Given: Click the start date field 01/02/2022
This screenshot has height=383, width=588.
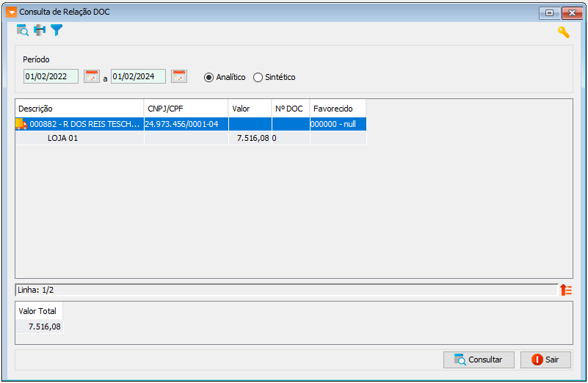Looking at the screenshot, I should (x=51, y=76).
